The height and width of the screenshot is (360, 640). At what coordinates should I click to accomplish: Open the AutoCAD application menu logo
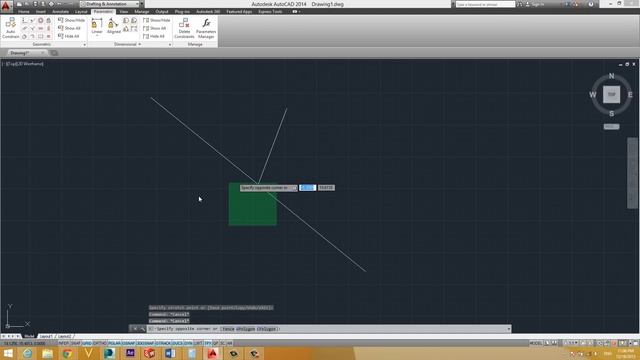pyautogui.click(x=6, y=6)
